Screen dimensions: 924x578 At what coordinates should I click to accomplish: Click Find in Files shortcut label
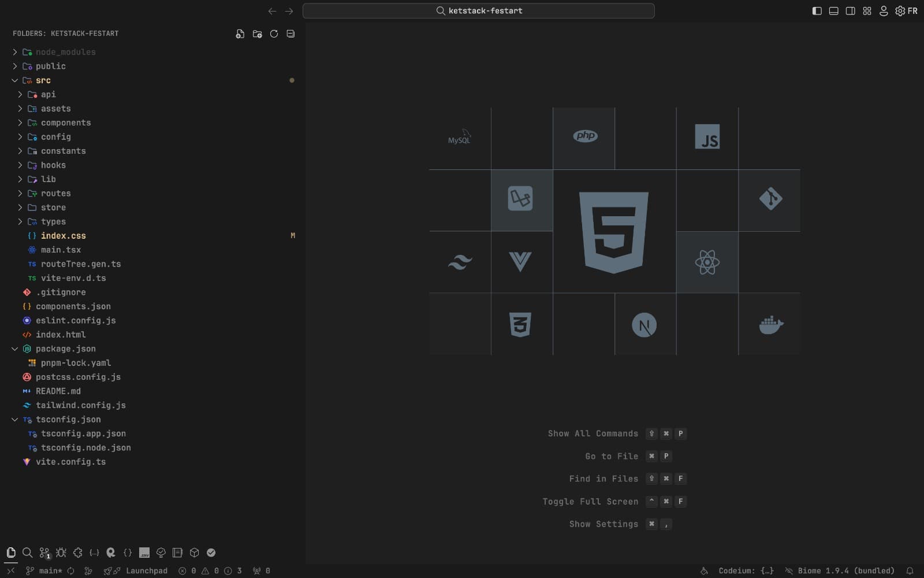coord(603,479)
